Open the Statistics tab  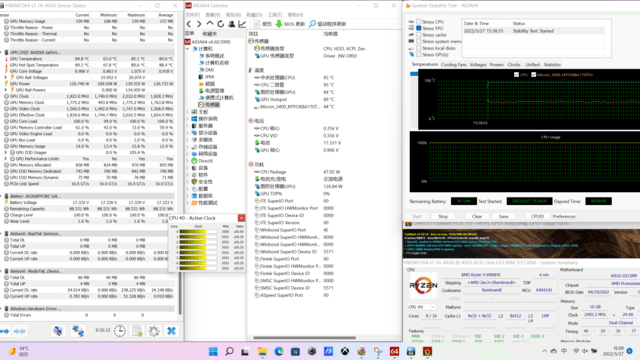(x=552, y=64)
